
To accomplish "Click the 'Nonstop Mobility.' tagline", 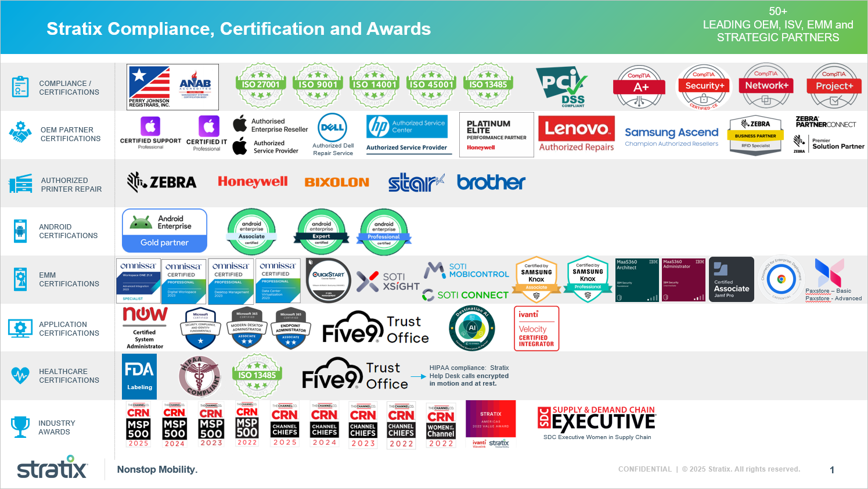I will (x=157, y=469).
